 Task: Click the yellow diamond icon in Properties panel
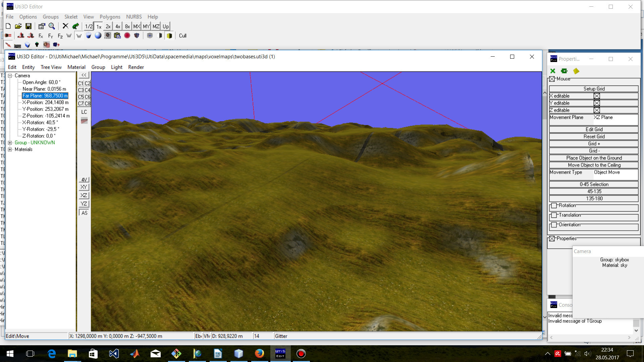(576, 71)
